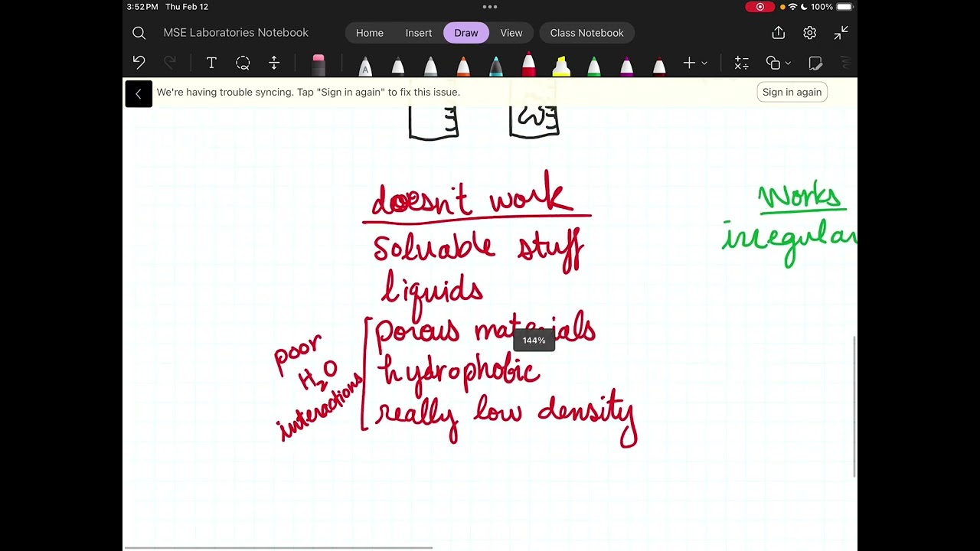
Task: Select the orange pen
Action: (463, 65)
